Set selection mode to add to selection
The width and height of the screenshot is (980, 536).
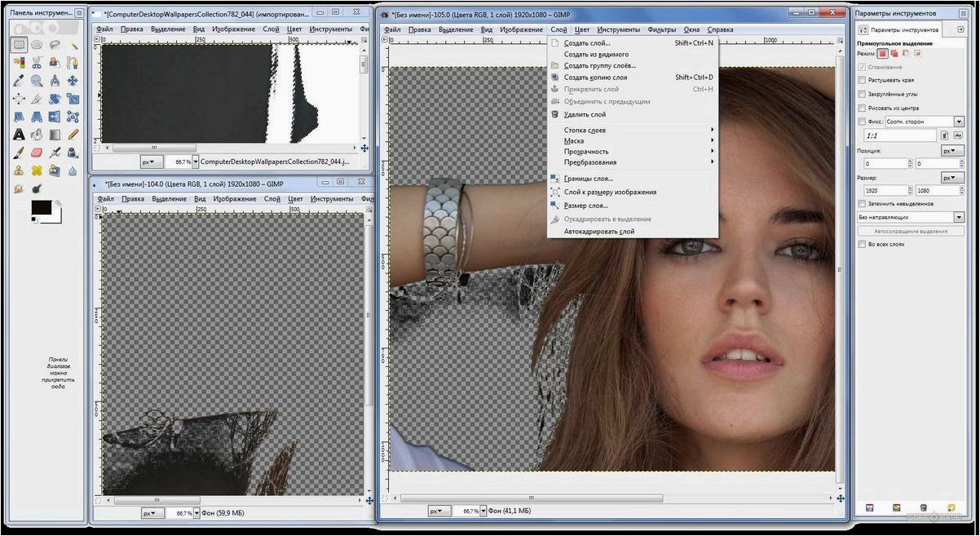tap(894, 53)
